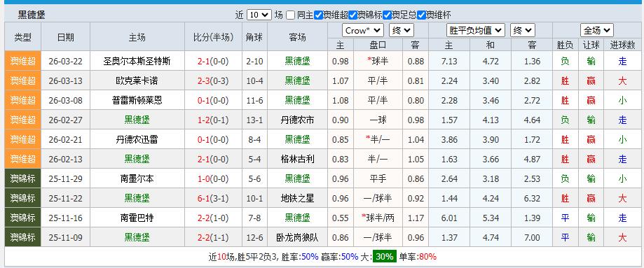The width and height of the screenshot is (644, 268).
Task: Click the 圣奥尔本斯圣特斯 home team link
Action: (137, 62)
